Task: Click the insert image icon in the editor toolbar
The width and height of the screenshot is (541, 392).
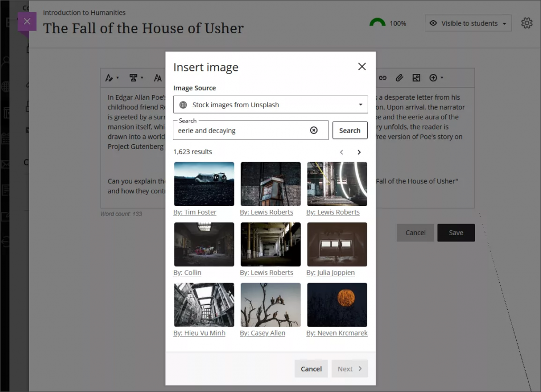Action: [x=416, y=78]
